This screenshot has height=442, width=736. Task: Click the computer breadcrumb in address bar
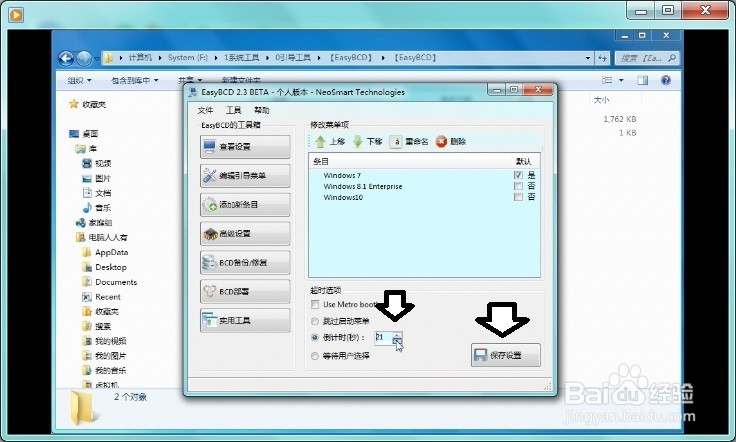click(x=140, y=58)
